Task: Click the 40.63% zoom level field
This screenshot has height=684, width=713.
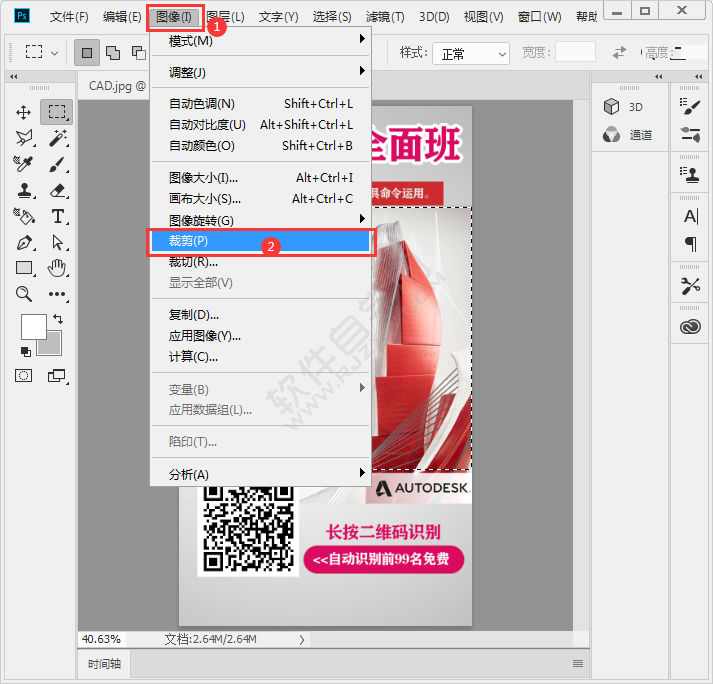Action: pyautogui.click(x=101, y=639)
